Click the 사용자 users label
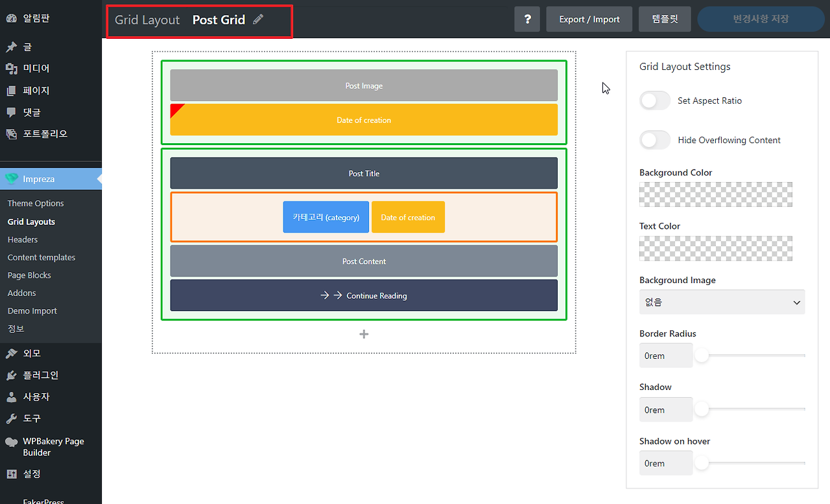Image resolution: width=830 pixels, height=504 pixels. [36, 397]
